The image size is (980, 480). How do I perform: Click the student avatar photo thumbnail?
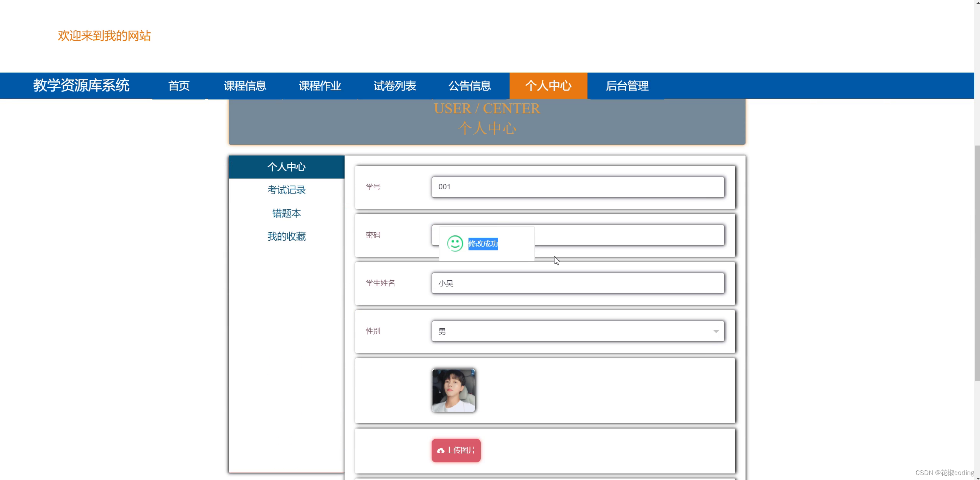[453, 390]
